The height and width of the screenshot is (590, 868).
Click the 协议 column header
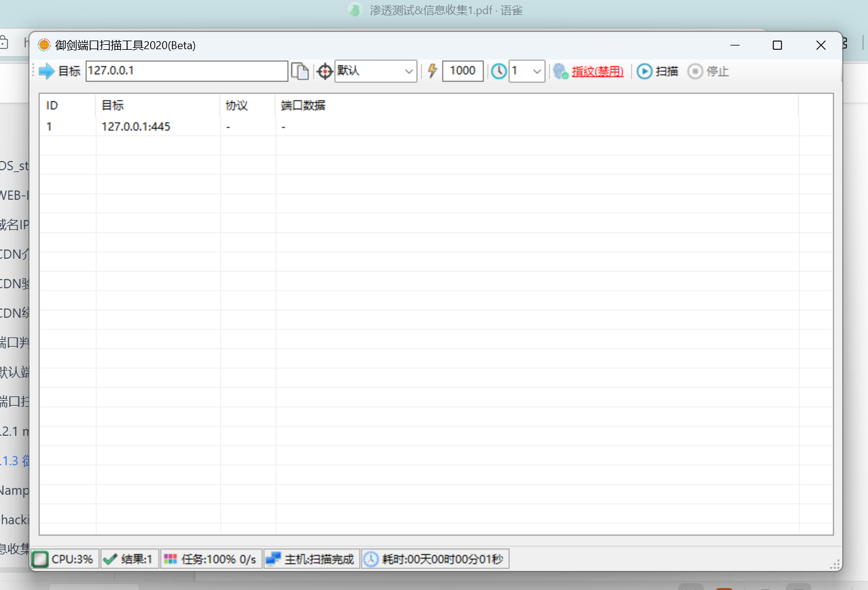(x=248, y=105)
